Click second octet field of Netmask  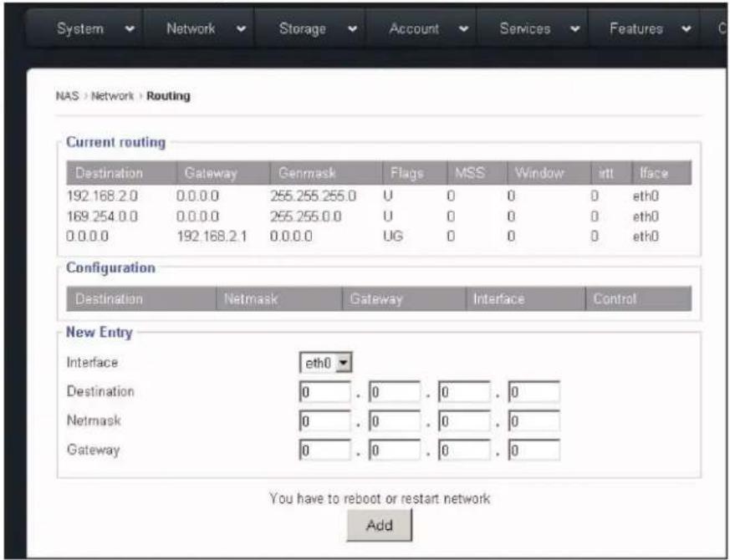click(395, 421)
